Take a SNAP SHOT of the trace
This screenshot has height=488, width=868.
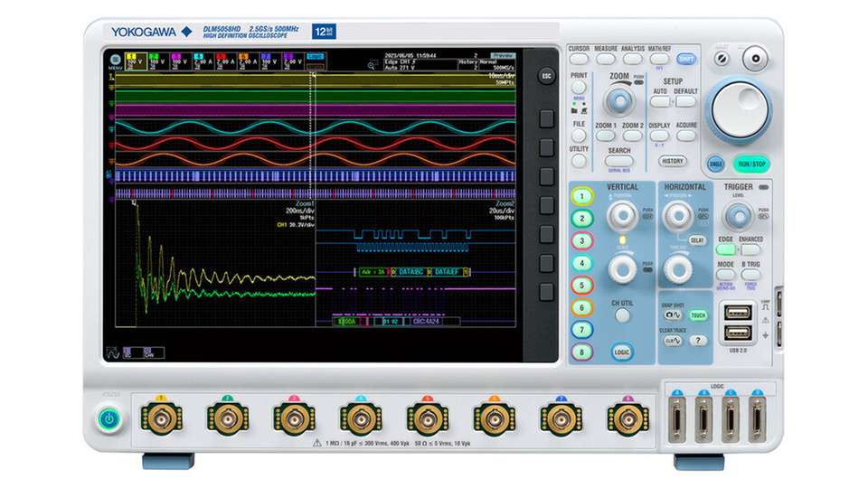(x=673, y=314)
